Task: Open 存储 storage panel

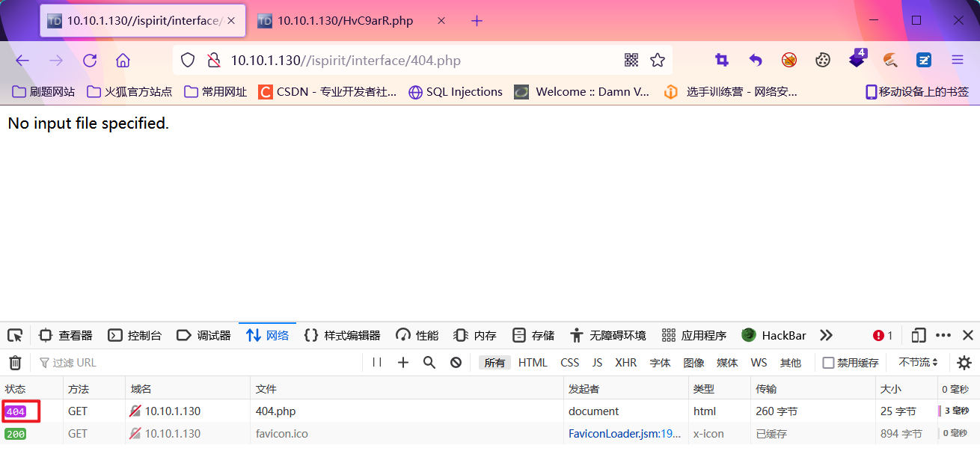Action: click(533, 335)
